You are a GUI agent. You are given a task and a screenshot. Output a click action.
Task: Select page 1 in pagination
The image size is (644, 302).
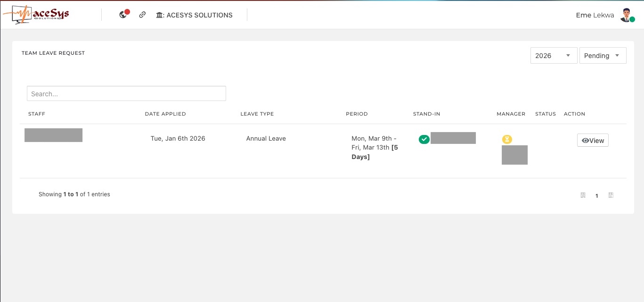click(x=597, y=195)
